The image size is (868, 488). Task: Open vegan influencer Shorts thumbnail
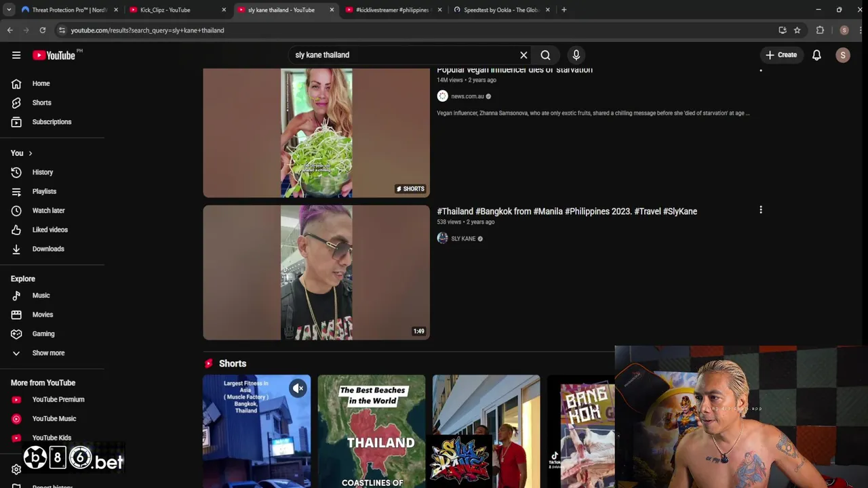(x=316, y=133)
